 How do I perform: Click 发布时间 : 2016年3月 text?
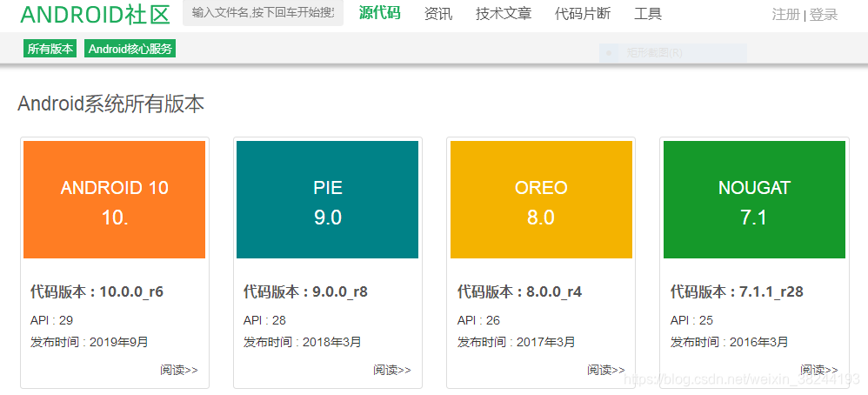pos(729,342)
